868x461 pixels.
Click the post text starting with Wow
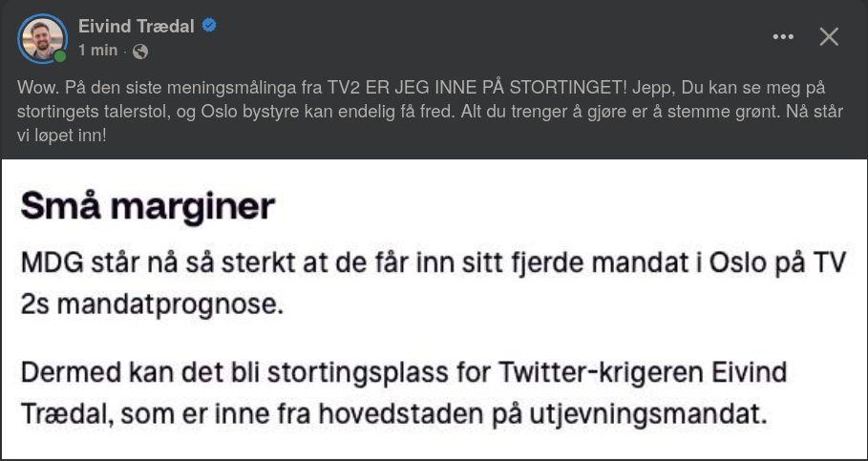pyautogui.click(x=430, y=112)
